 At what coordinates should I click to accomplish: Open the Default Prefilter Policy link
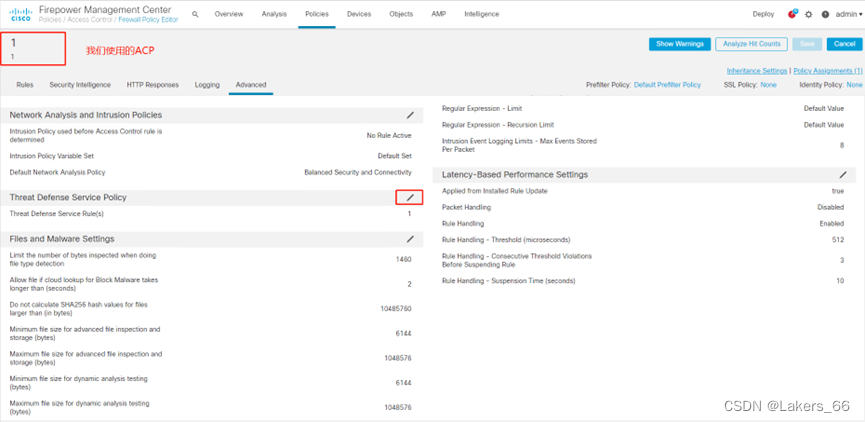pyautogui.click(x=668, y=85)
